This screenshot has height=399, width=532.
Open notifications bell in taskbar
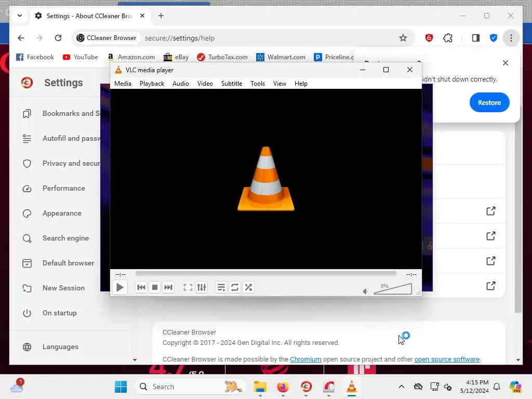pyautogui.click(x=497, y=387)
